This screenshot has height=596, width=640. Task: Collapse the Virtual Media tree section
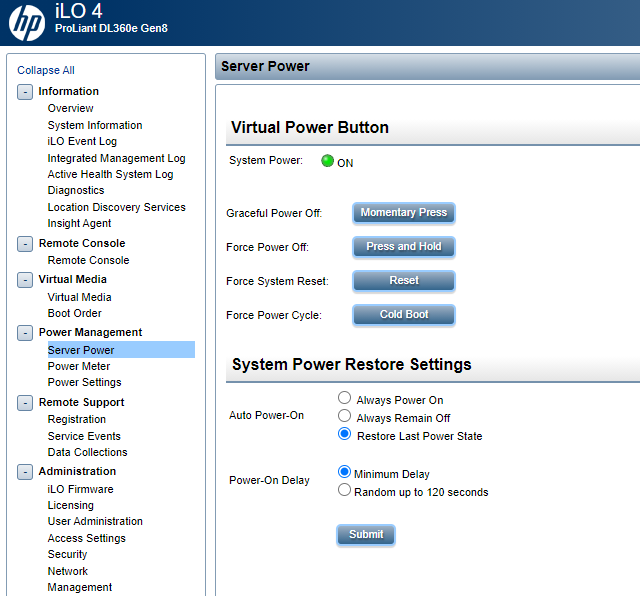[x=25, y=280]
